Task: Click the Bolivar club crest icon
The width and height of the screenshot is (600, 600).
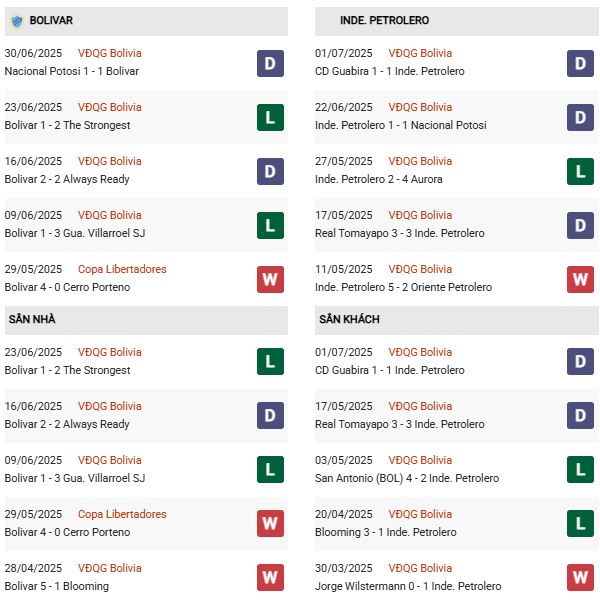Action: [16, 20]
